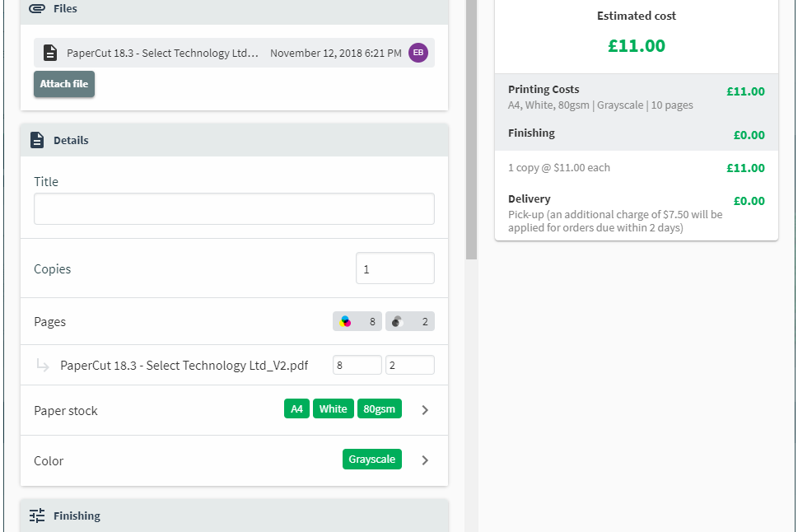Click the White paper color tag
This screenshot has height=532, width=798.
tap(334, 408)
